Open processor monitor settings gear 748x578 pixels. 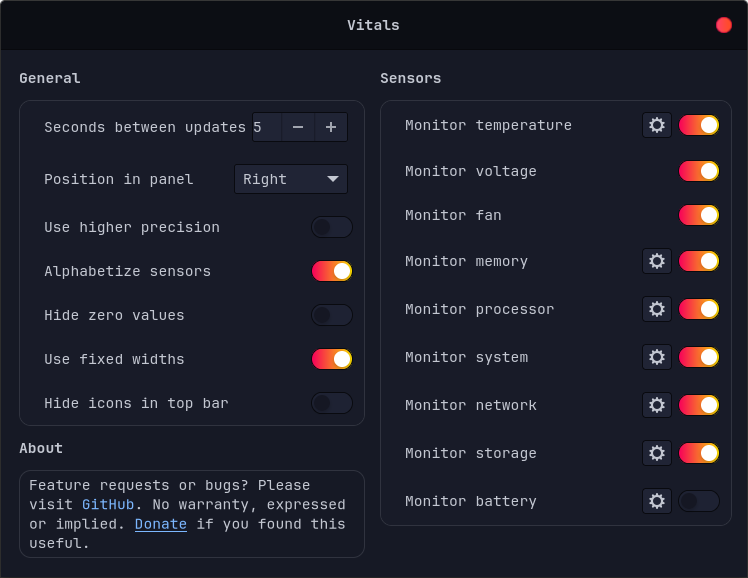656,309
